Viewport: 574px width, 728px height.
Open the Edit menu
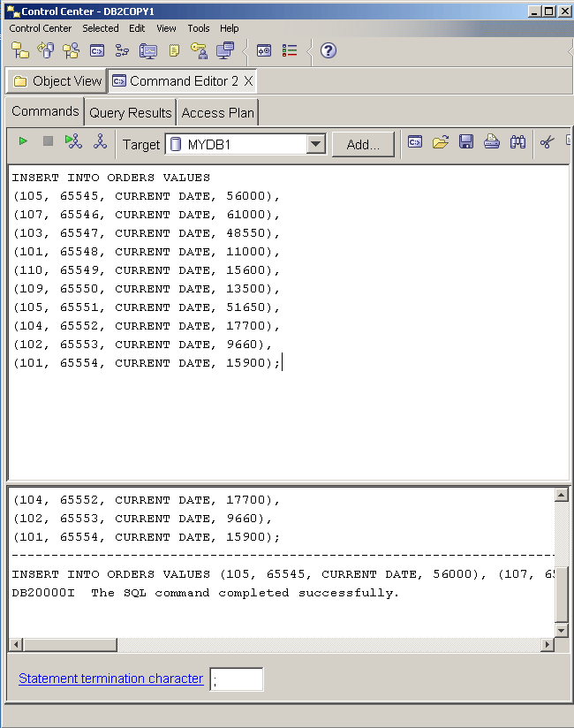pos(137,28)
